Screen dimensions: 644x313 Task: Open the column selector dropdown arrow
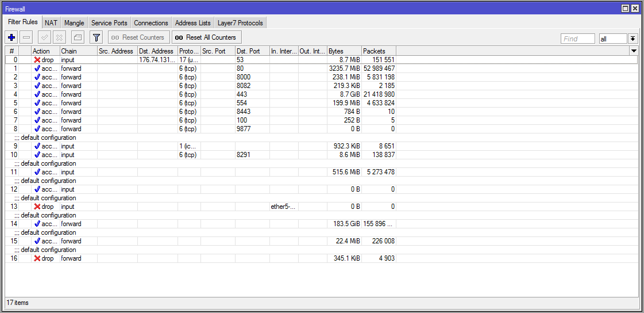click(x=633, y=51)
